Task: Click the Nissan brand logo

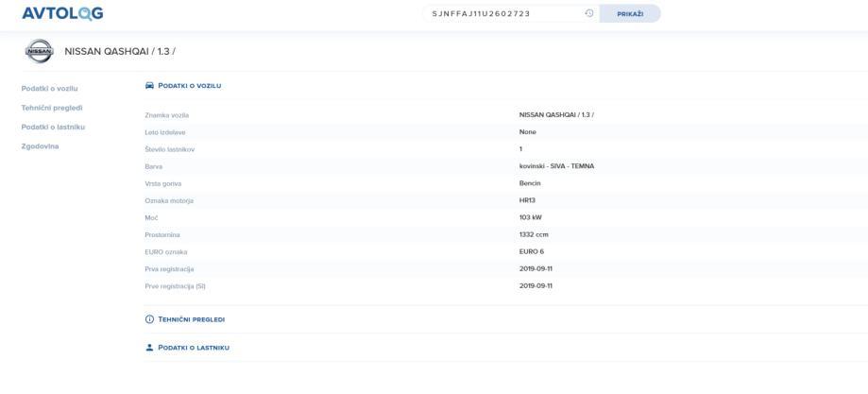Action: 40,51
